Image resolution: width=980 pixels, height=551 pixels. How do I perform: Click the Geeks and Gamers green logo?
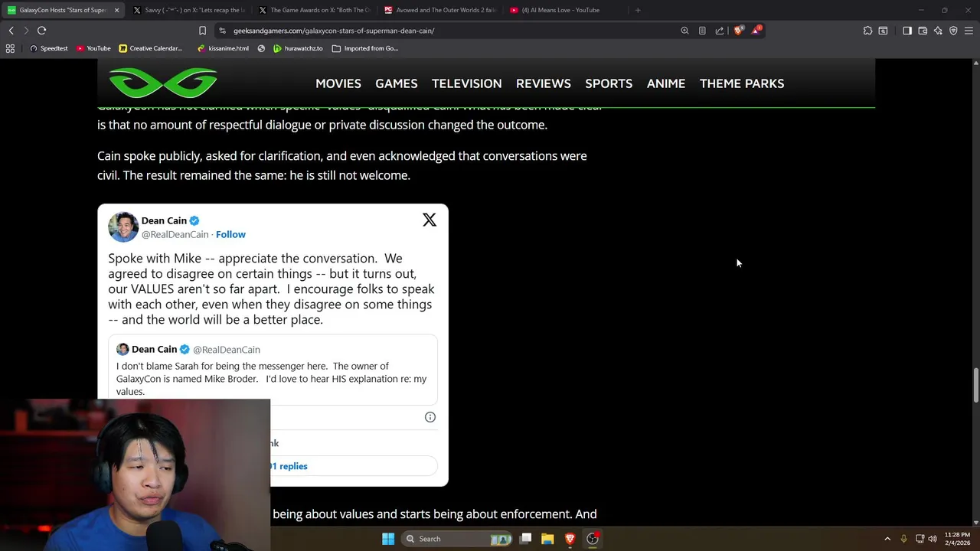(163, 83)
